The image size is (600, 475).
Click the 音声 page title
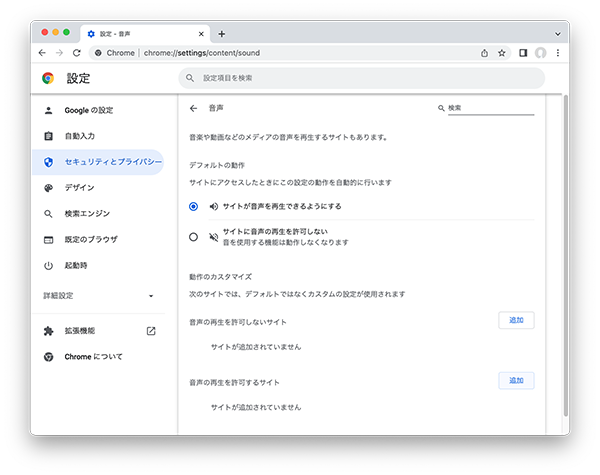pos(216,108)
